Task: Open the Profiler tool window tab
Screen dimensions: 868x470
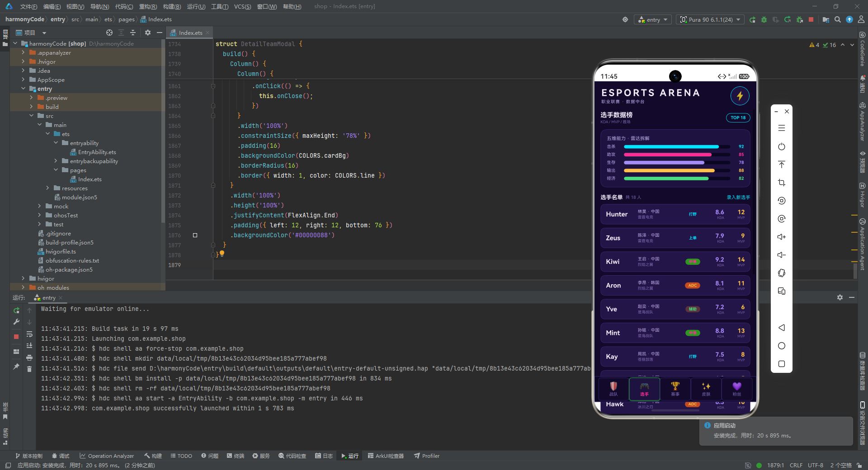Action: [x=427, y=456]
